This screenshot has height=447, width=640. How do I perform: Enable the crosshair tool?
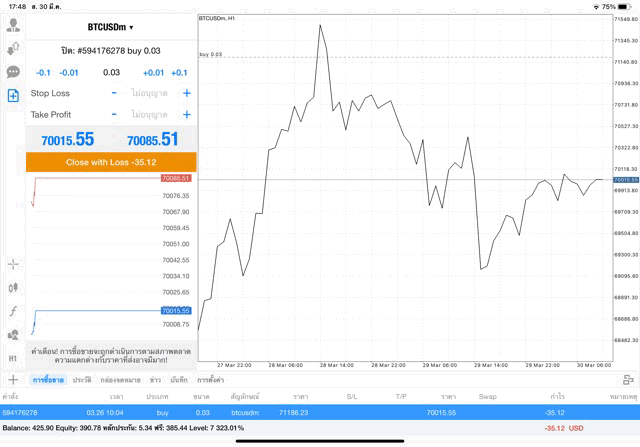pos(13,264)
